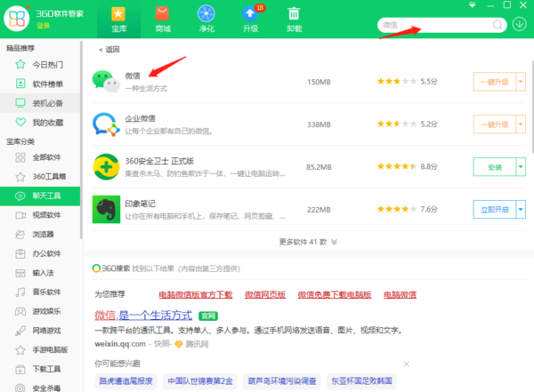The width and height of the screenshot is (534, 392).
Task: Expand the dropdown beside the 安装 button
Action: (521, 167)
